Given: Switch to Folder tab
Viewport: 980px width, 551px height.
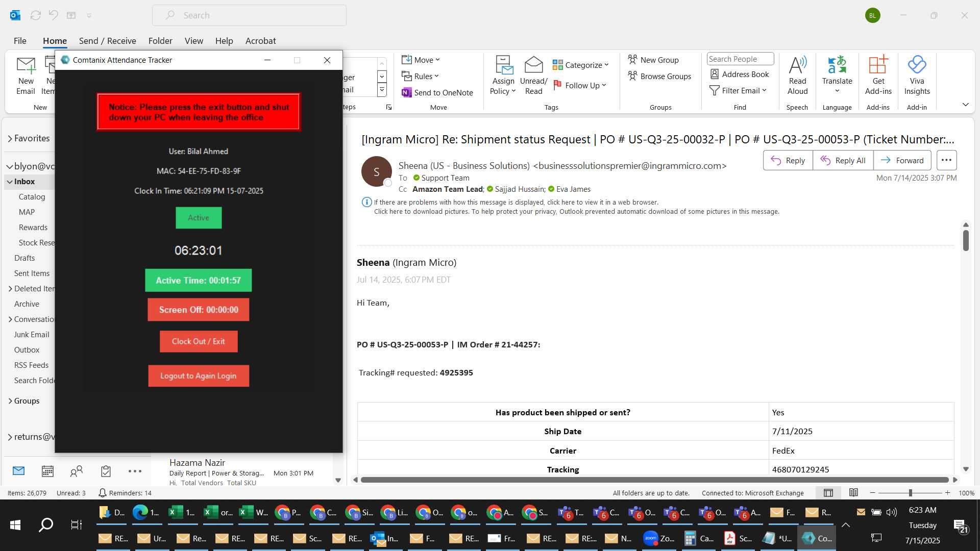Looking at the screenshot, I should point(160,40).
